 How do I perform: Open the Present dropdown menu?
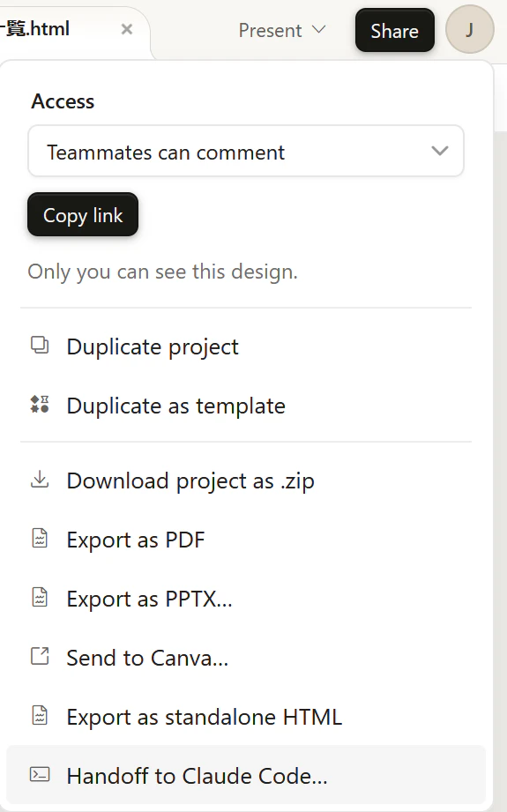282,31
